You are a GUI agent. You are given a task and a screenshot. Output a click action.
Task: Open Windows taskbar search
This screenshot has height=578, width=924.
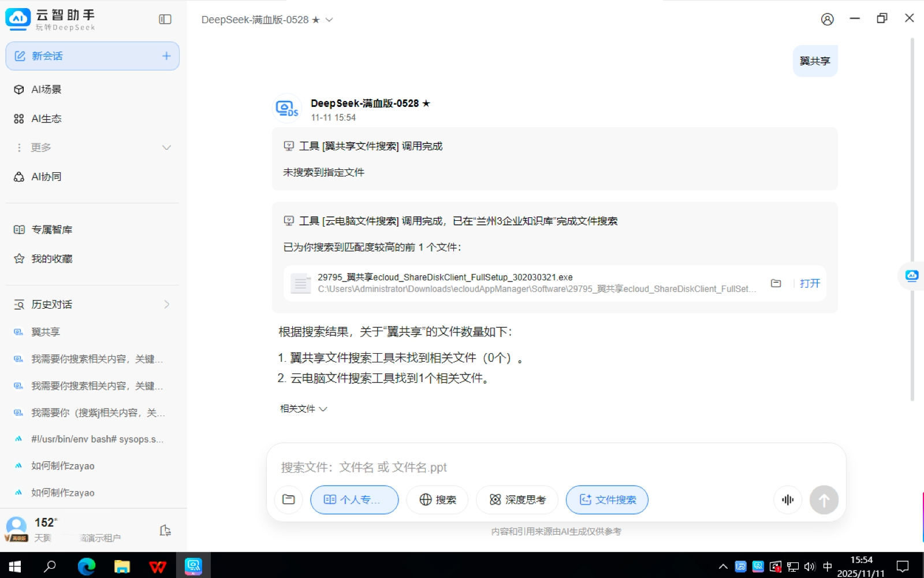click(50, 566)
